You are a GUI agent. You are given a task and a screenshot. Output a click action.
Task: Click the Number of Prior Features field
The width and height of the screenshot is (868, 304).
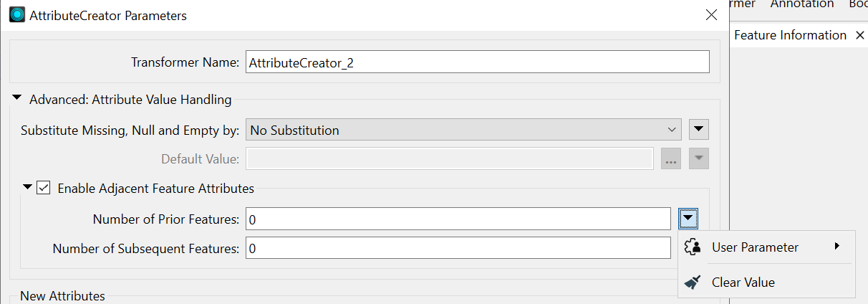coord(458,219)
